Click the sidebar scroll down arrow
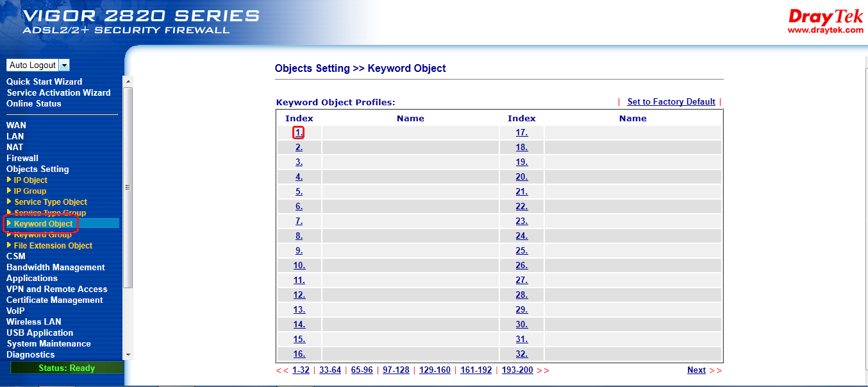Image resolution: width=868 pixels, height=387 pixels. [128, 354]
